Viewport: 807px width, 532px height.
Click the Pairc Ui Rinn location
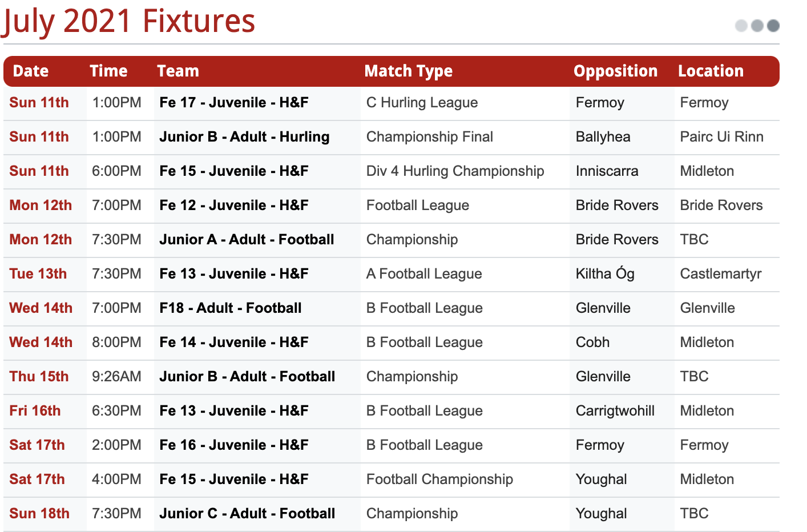pos(721,137)
